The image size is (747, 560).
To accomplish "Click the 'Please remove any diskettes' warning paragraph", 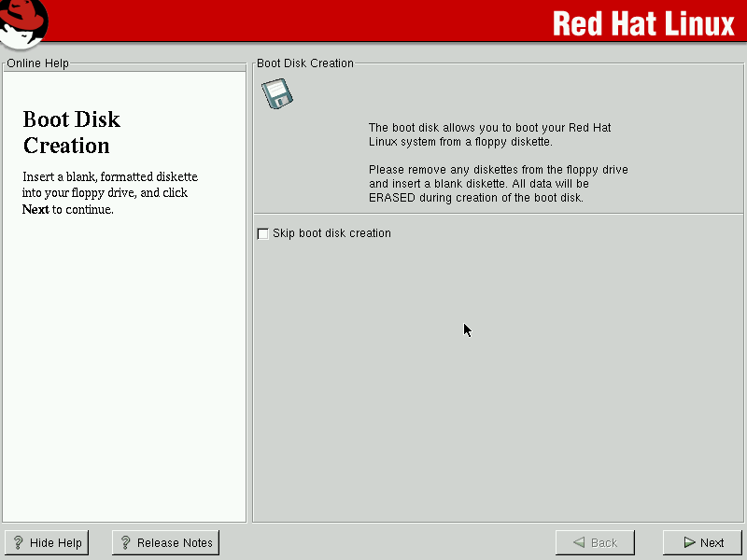I will click(499, 184).
